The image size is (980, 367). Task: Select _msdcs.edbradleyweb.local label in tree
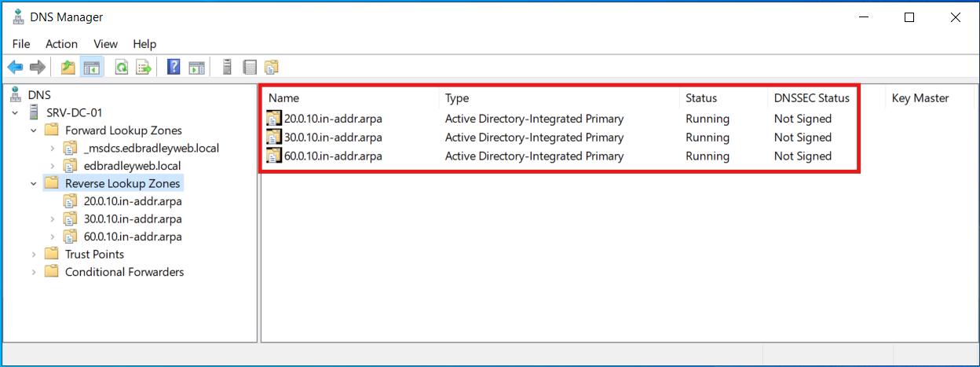152,148
